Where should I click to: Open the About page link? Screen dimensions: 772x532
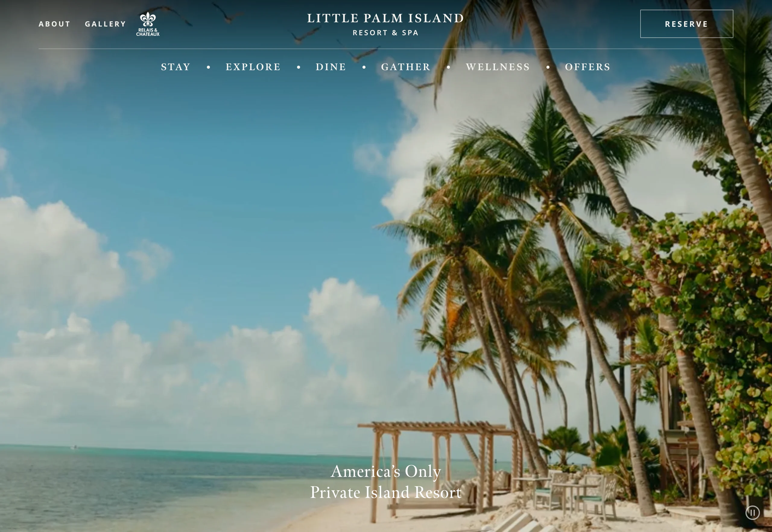(x=54, y=24)
